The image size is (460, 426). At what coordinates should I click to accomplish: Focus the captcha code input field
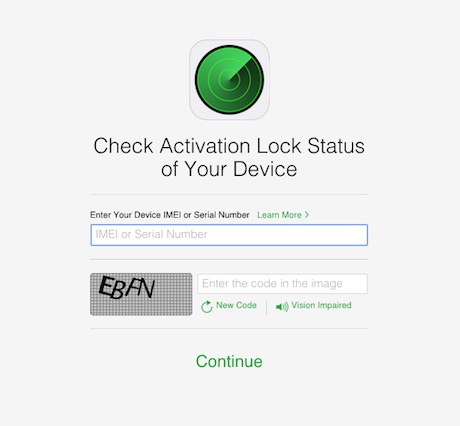coord(283,284)
